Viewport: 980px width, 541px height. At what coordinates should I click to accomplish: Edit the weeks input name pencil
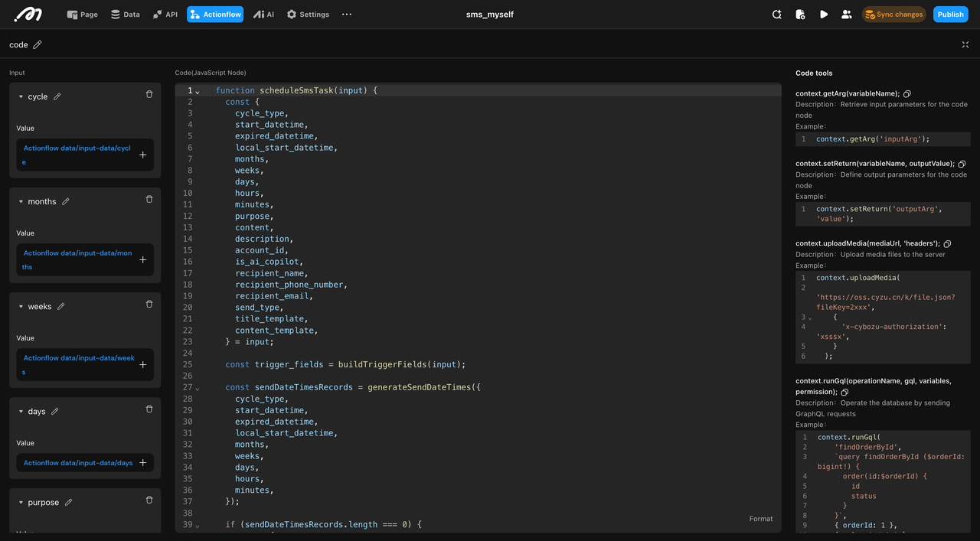click(x=61, y=307)
